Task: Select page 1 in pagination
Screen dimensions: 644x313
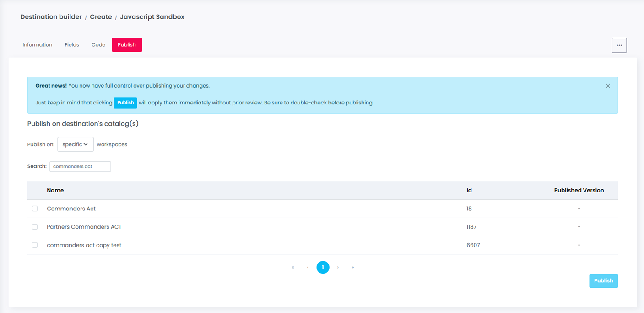Action: [x=323, y=267]
